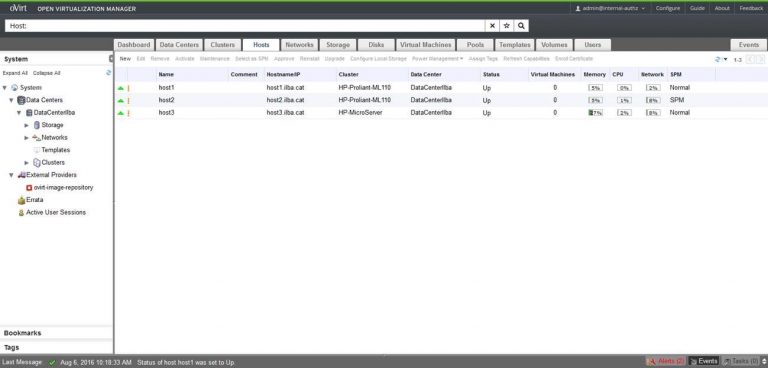Click the Templates icon in tree
The width and height of the screenshot is (768, 368).
[x=37, y=150]
